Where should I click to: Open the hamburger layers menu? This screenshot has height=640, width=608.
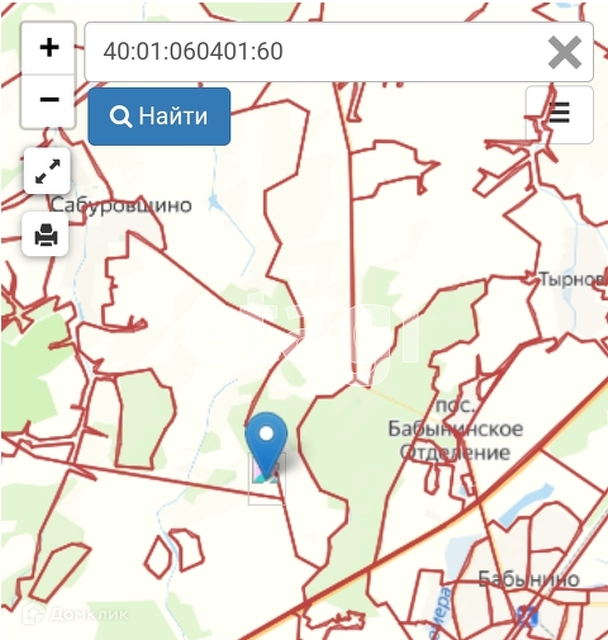click(559, 114)
